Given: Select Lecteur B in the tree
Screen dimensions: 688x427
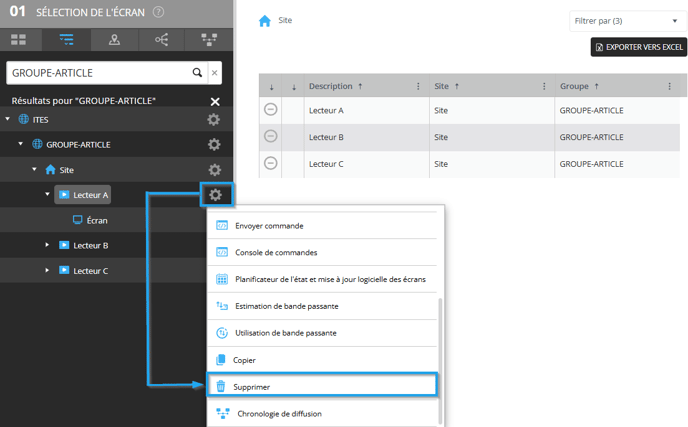Looking at the screenshot, I should click(90, 245).
